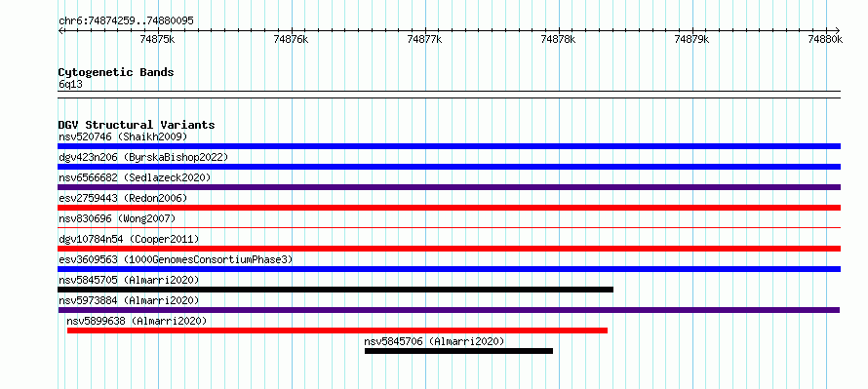This screenshot has height=389, width=868.
Task: Click nsv5899638 (Almarri2020) variant label
Action: pos(137,321)
